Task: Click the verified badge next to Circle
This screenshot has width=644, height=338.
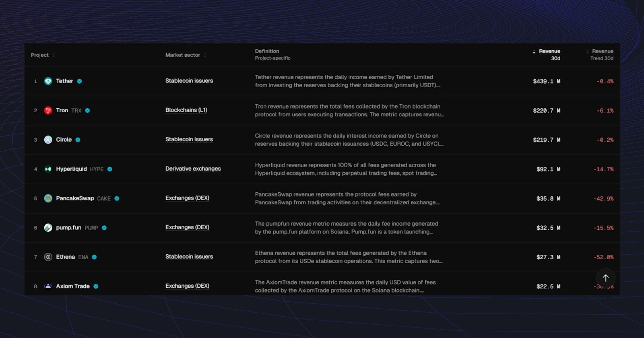Action: tap(78, 140)
